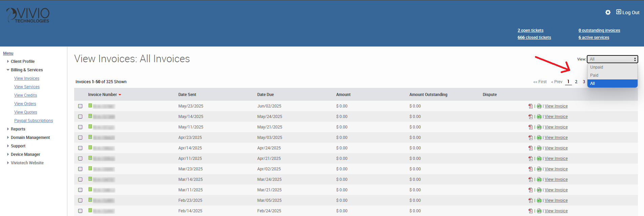644x216 pixels.
Task: Download CSV for invoice sent May/14/2025
Action: (x=539, y=117)
